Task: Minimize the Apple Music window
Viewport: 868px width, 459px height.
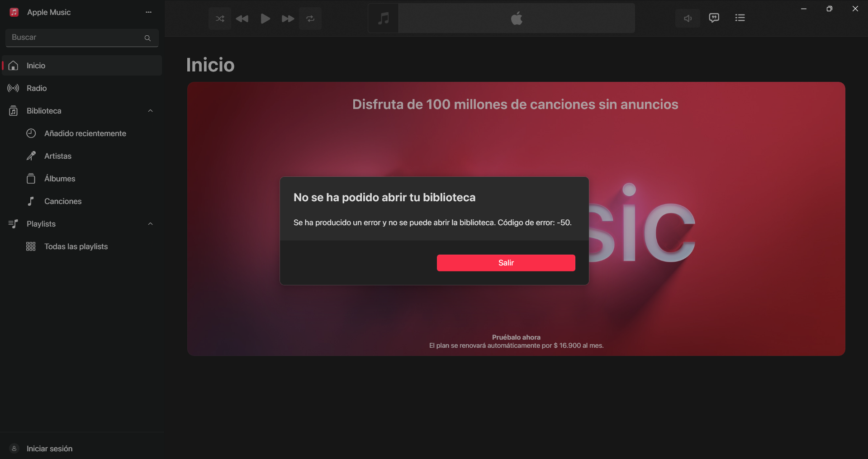Action: tap(804, 9)
